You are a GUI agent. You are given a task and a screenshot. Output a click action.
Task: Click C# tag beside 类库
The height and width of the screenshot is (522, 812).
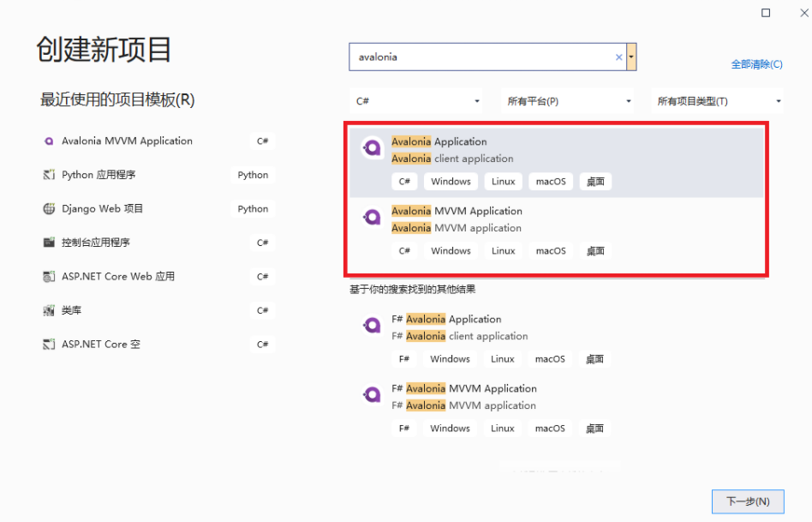(x=263, y=310)
